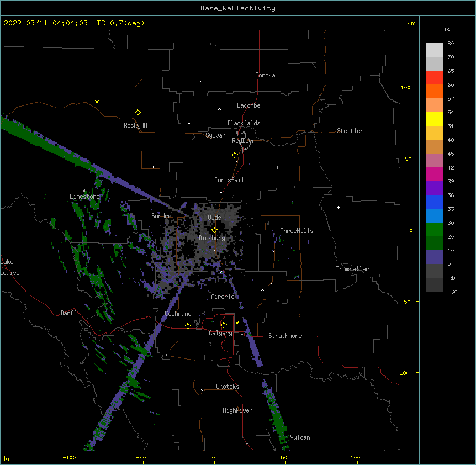Click the 80 dBZ white legend swatch
The width and height of the screenshot is (476, 465).
pos(434,50)
